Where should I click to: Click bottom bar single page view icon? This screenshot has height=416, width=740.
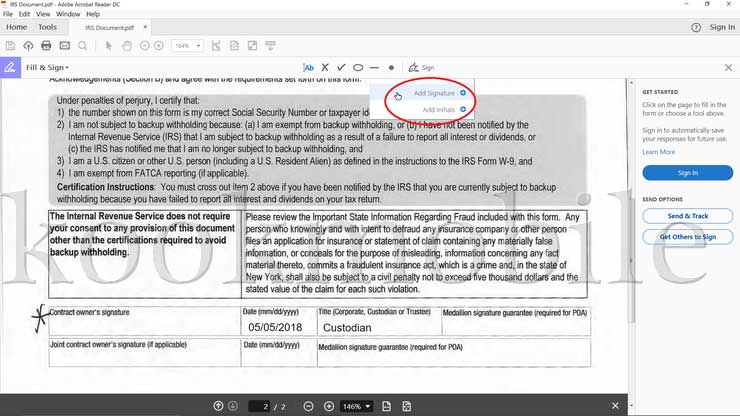[386, 406]
